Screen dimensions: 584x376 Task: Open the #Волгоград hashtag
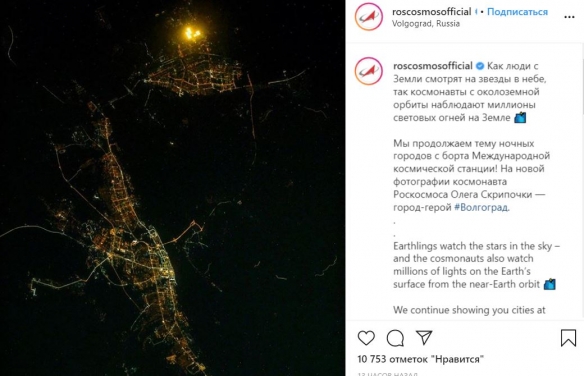pos(481,207)
